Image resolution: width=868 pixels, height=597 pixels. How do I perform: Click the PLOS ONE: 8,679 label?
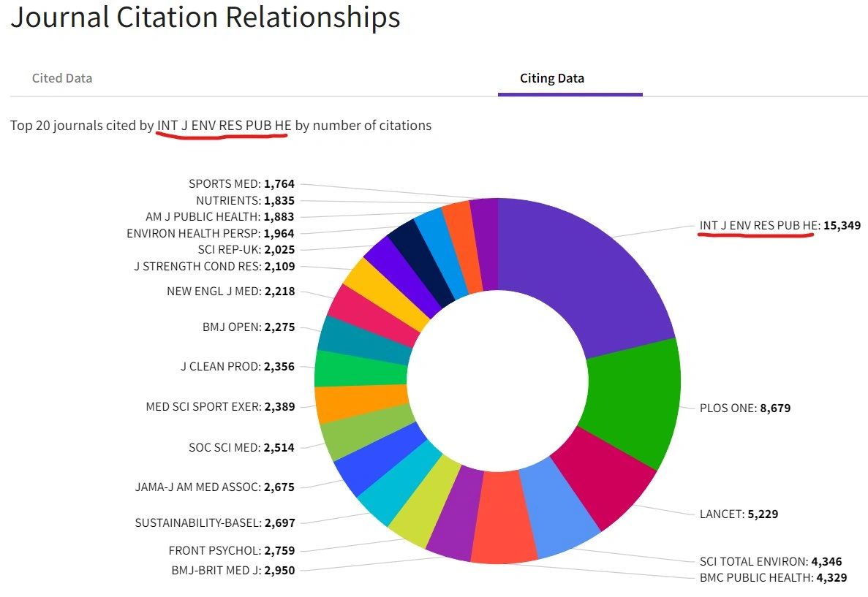click(744, 408)
